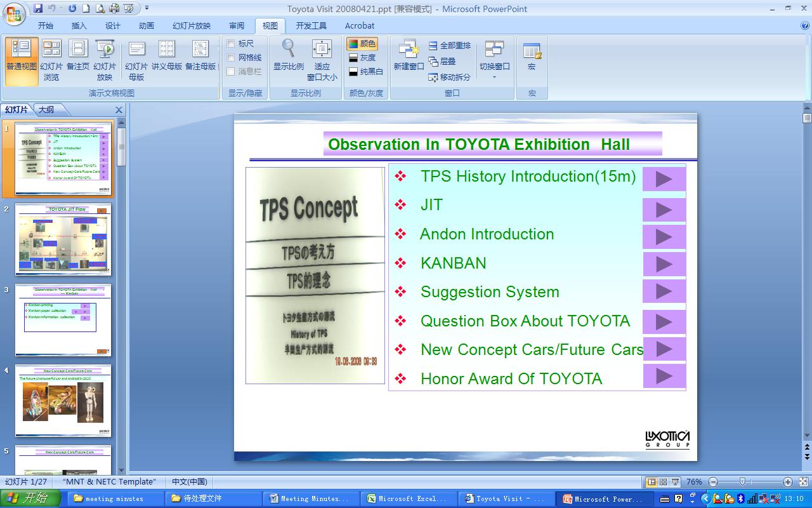Open the 幻灯片放映 Slide Show tab
The height and width of the screenshot is (508, 812).
tap(192, 26)
